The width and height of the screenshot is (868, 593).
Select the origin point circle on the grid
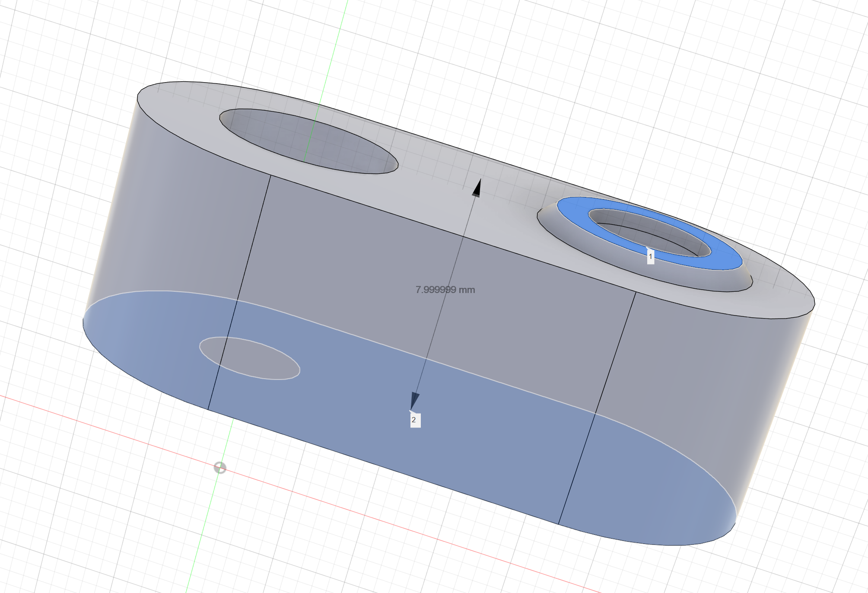pyautogui.click(x=220, y=468)
